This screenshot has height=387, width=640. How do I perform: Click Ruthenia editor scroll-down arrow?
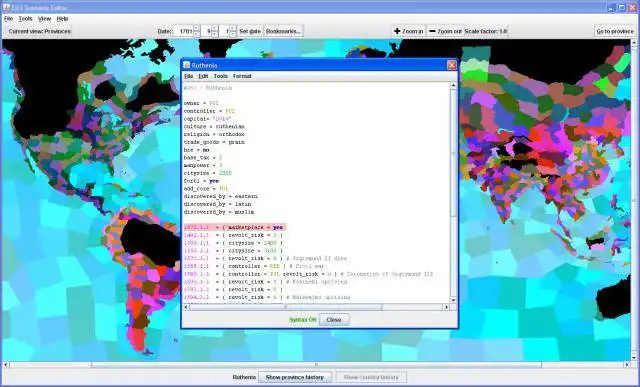[x=453, y=300]
